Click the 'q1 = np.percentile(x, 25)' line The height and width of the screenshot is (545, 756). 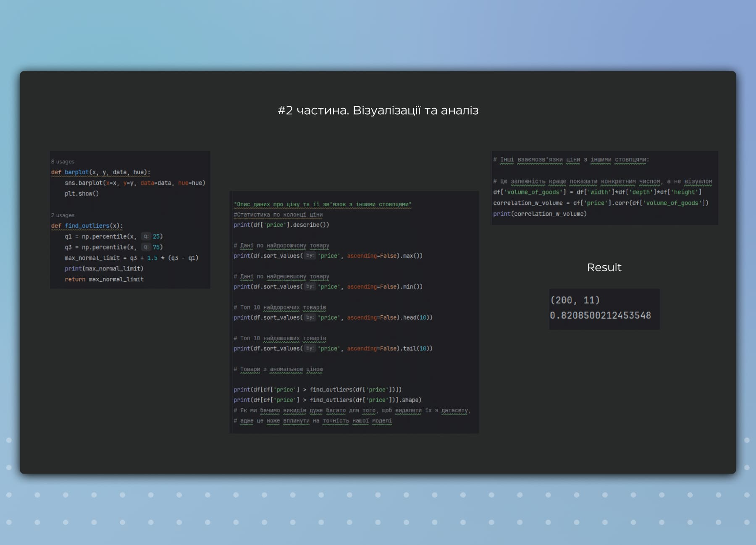[x=113, y=236]
